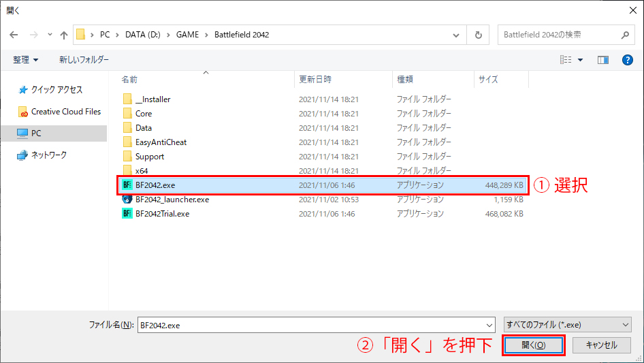Click the address bar folder icon
Viewport: 644px width, 363px height.
(81, 35)
